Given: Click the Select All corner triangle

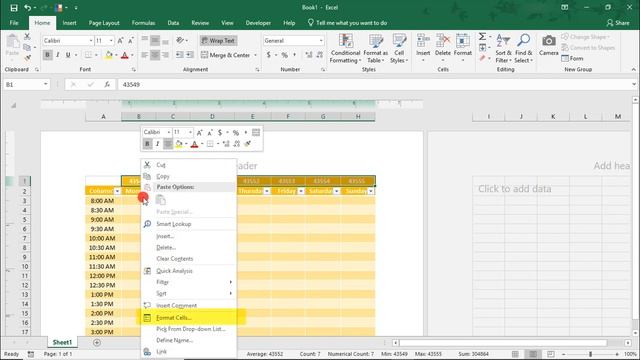Looking at the screenshot, I should point(13,105).
